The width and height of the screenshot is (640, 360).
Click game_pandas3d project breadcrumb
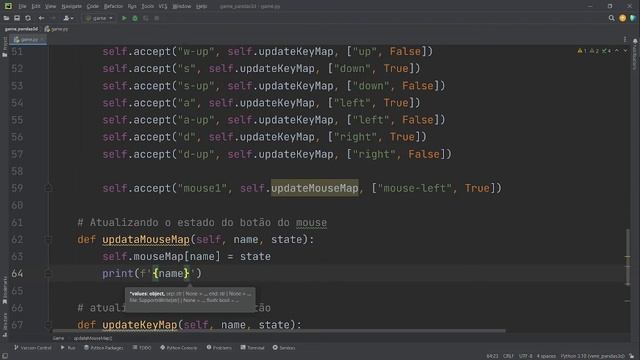coord(21,29)
